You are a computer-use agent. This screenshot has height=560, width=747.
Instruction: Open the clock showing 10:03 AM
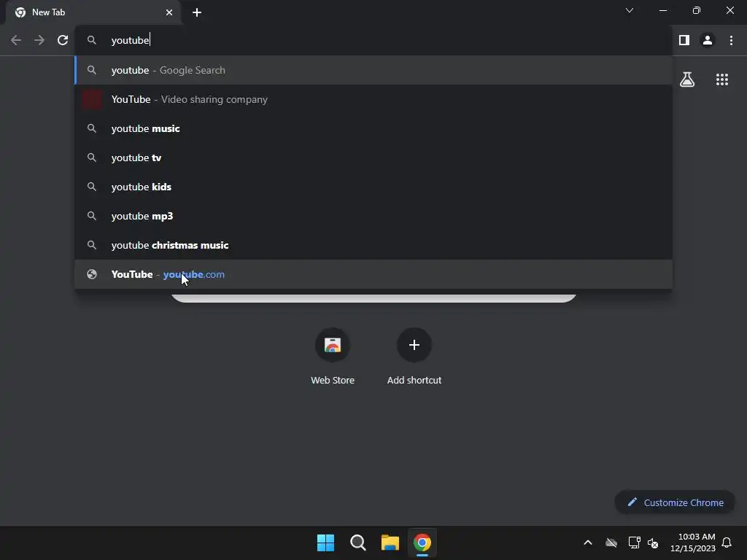pos(693,542)
